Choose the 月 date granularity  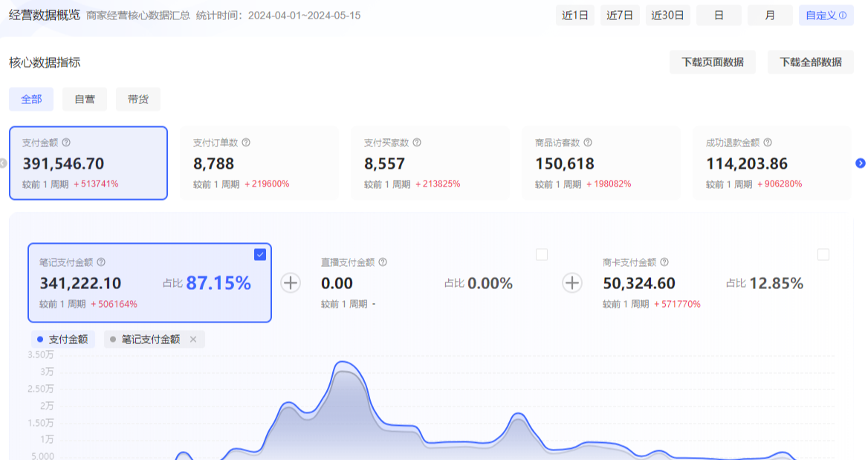click(x=770, y=16)
